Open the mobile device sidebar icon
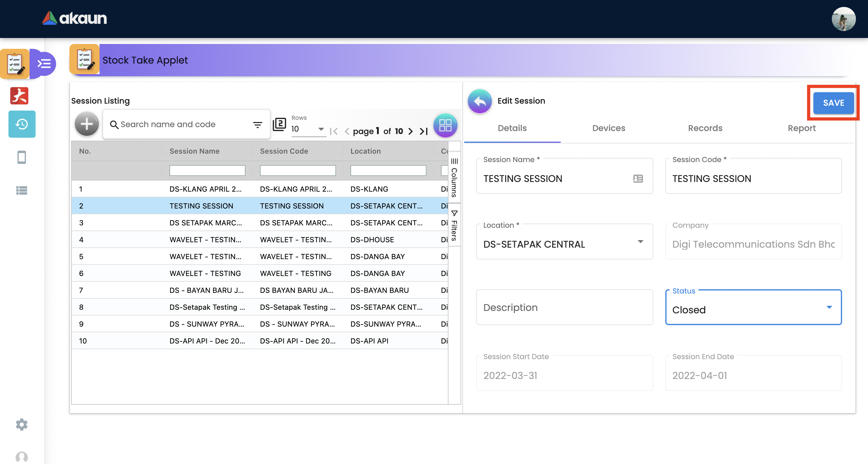 point(22,157)
